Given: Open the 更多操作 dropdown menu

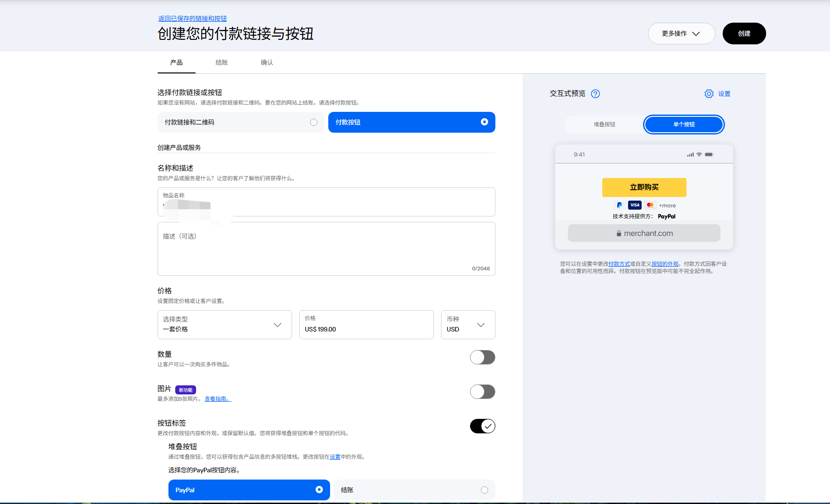Looking at the screenshot, I should 681,34.
